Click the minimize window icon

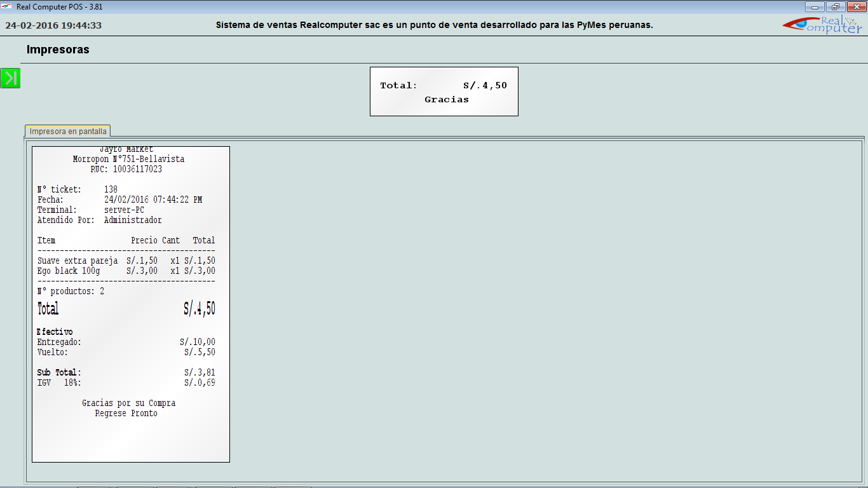815,6
